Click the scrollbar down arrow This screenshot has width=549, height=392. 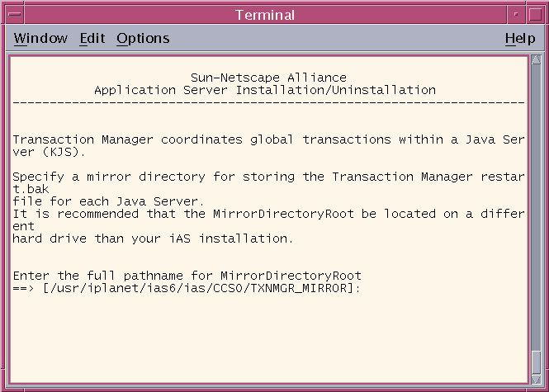coord(536,379)
